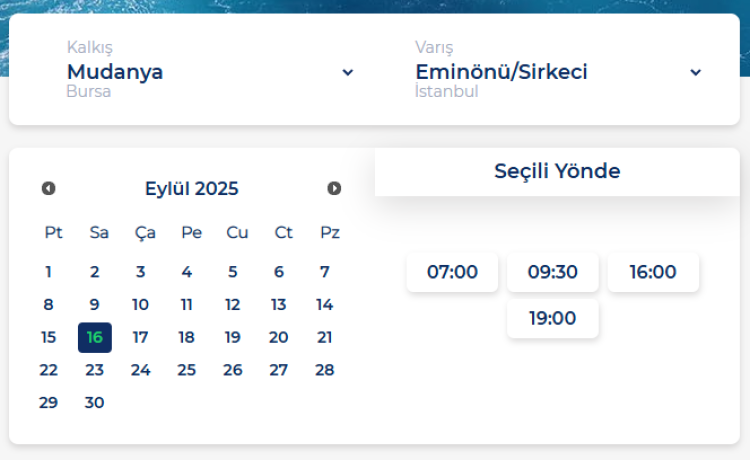This screenshot has width=750, height=460.
Task: Click the Eylül 2025 month title
Action: (x=192, y=189)
